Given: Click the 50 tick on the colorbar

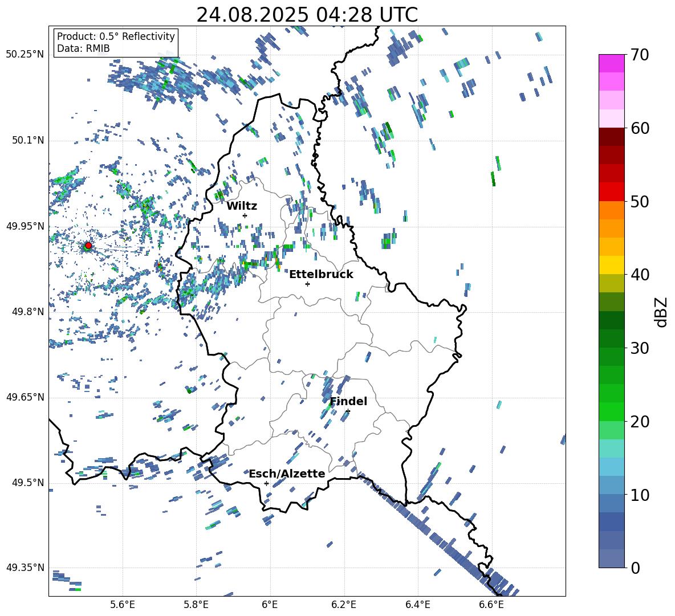Looking at the screenshot, I should tap(640, 201).
